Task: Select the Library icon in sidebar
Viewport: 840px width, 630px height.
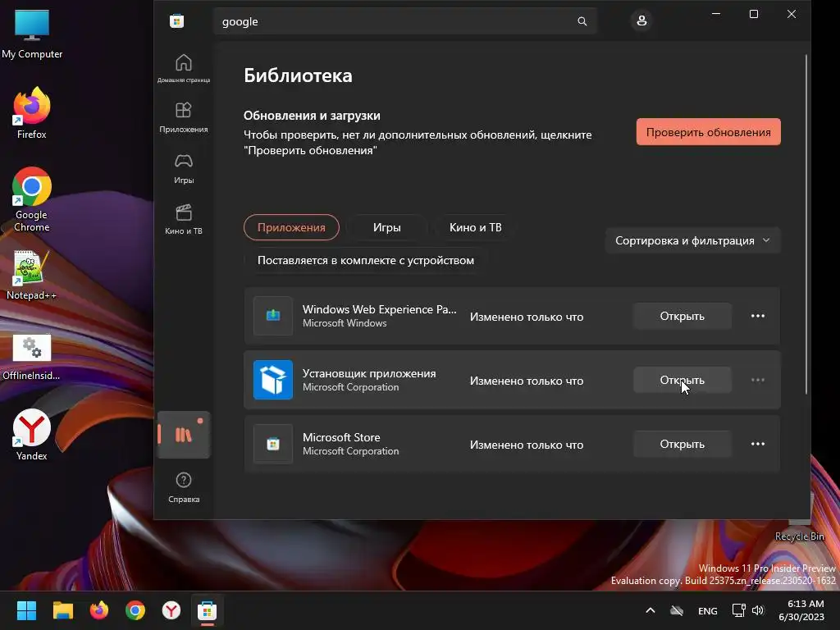Action: pos(184,435)
